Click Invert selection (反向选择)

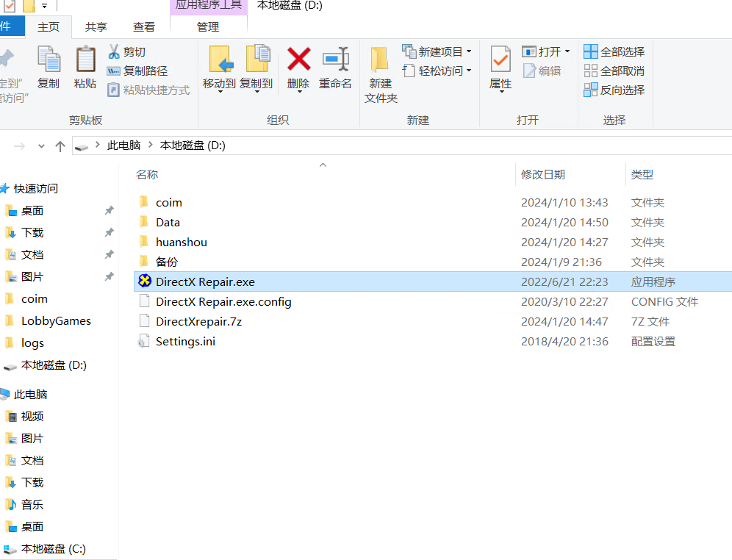coord(614,90)
